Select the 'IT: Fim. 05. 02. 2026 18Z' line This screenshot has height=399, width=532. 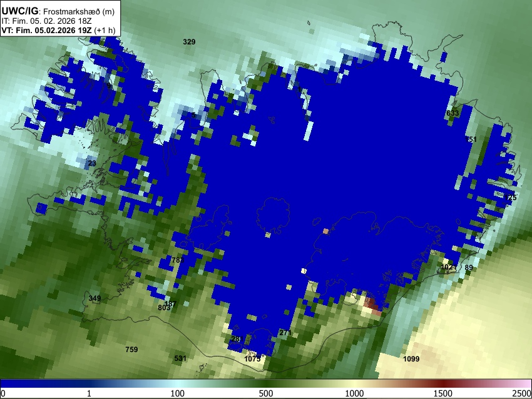46,21
